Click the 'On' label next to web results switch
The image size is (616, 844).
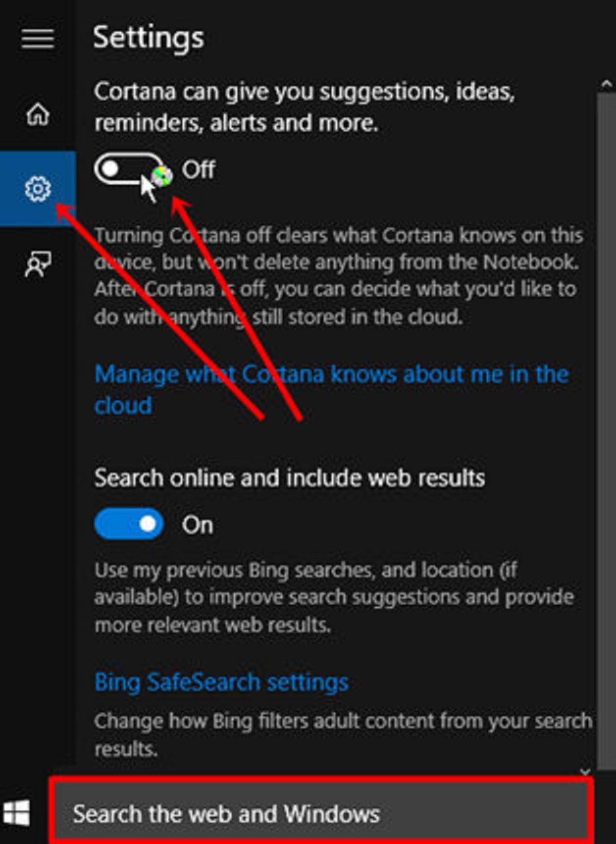pyautogui.click(x=197, y=525)
